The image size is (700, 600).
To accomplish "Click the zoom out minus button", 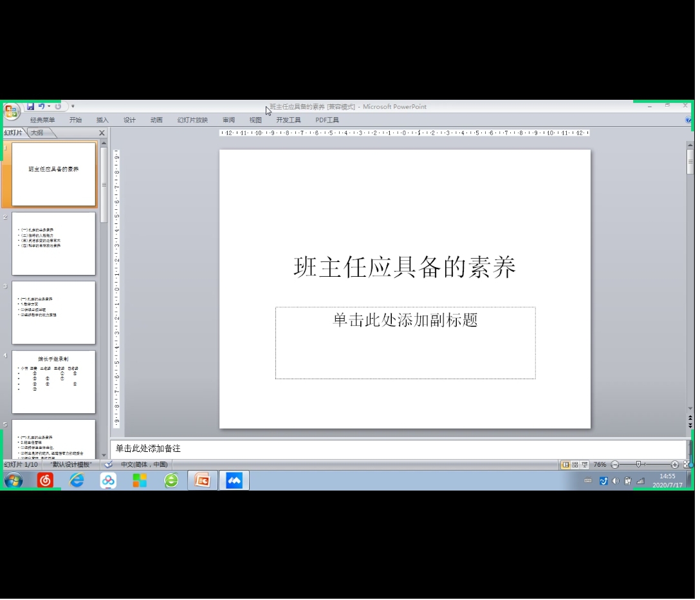I will tap(614, 465).
